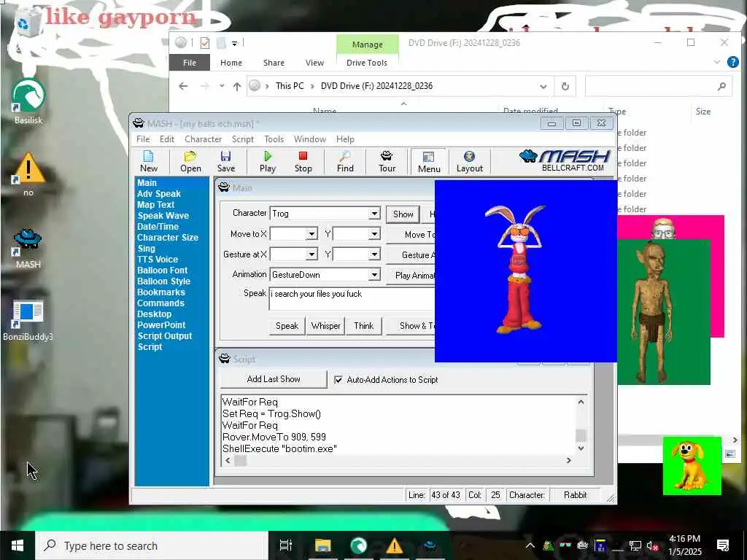This screenshot has height=560, width=747.
Task: Click script horizontal scrollbar right arrow
Action: 568,461
